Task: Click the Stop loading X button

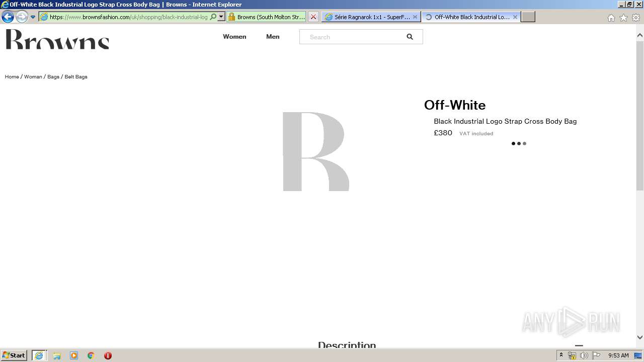Action: 313,17
